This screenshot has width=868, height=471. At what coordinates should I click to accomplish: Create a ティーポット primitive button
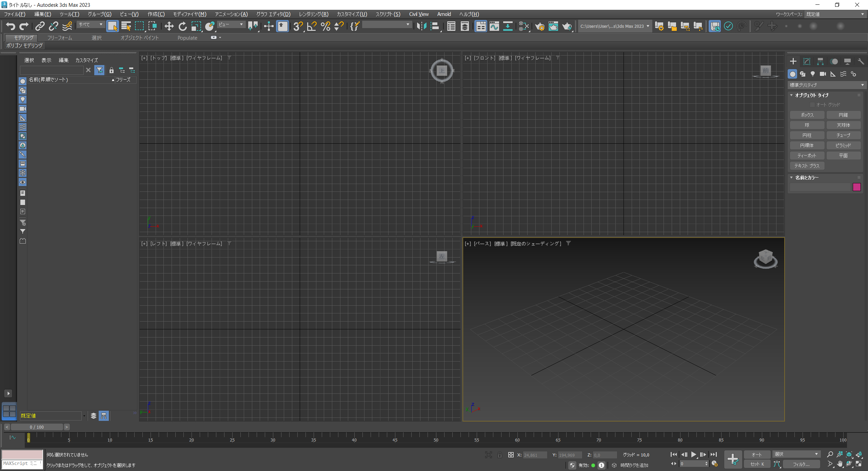coord(807,156)
